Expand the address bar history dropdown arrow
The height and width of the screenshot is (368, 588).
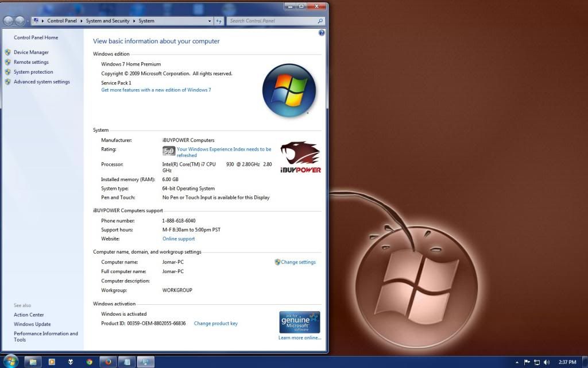point(210,21)
